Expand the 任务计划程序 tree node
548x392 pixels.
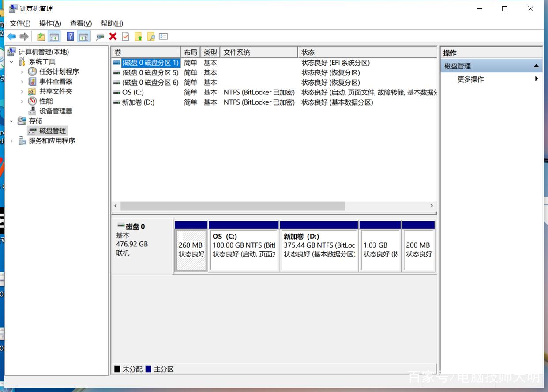click(x=22, y=72)
